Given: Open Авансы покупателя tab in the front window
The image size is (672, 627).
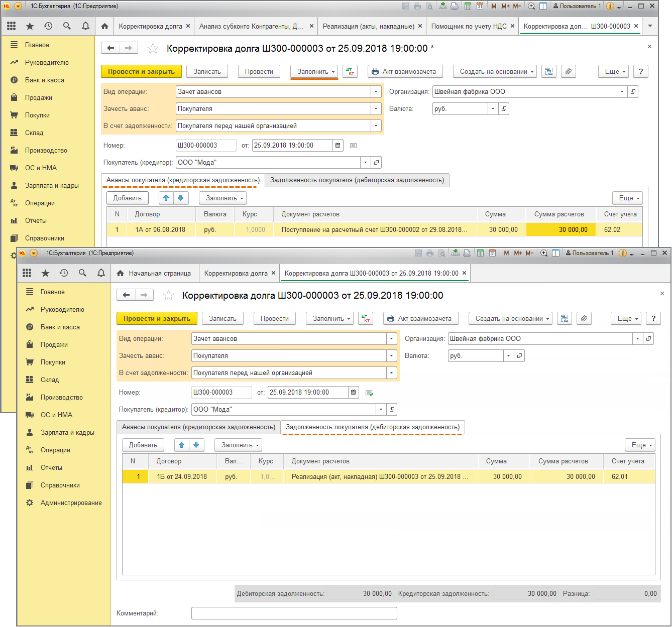Looking at the screenshot, I should 198,427.
